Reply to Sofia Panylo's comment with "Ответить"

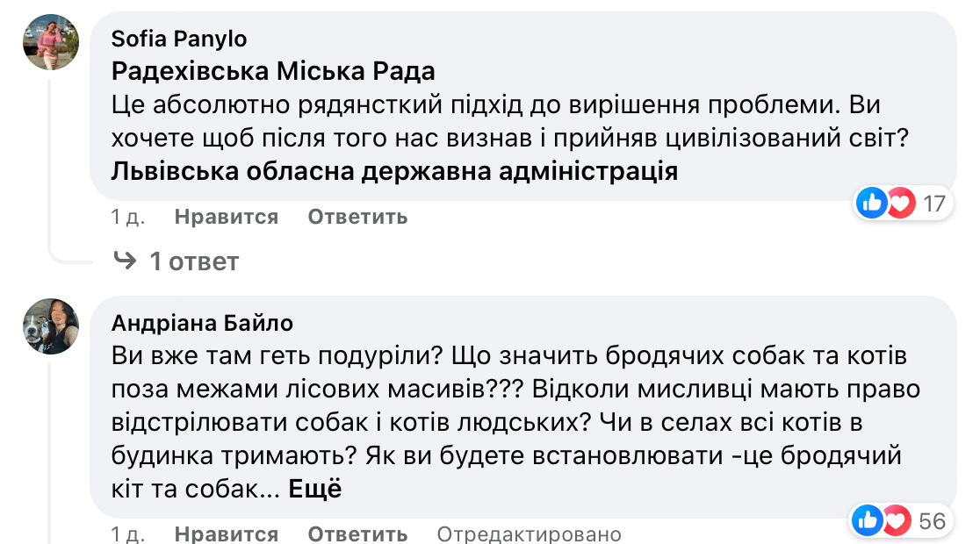click(357, 217)
